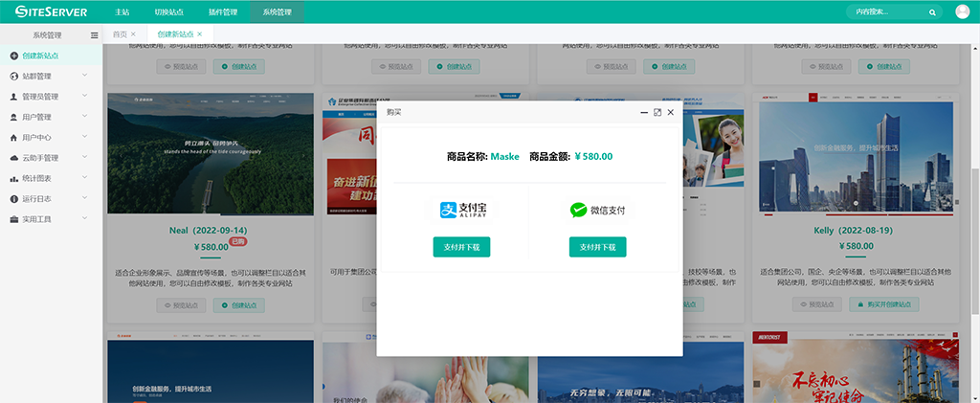The image size is (980, 403).
Task: Click the WeChat Pay logo
Action: pyautogui.click(x=597, y=210)
